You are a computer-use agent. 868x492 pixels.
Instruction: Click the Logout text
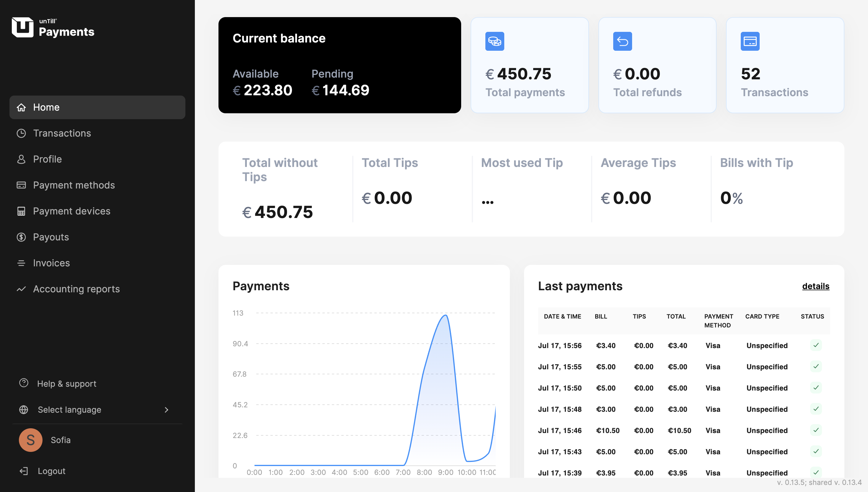pyautogui.click(x=51, y=471)
